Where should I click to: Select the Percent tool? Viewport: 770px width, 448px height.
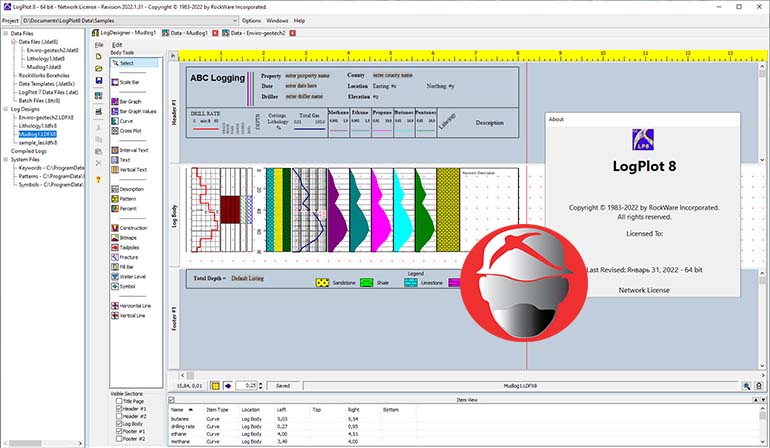pyautogui.click(x=124, y=209)
